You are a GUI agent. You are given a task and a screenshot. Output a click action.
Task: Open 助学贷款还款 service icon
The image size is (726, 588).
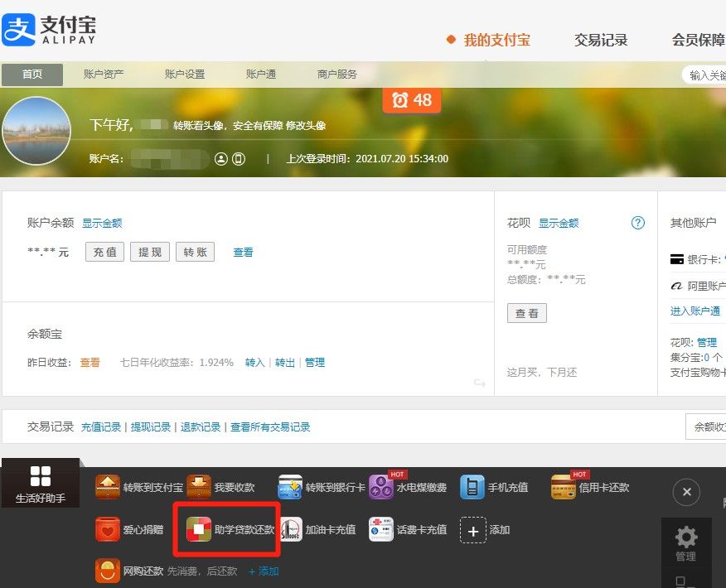tap(199, 530)
